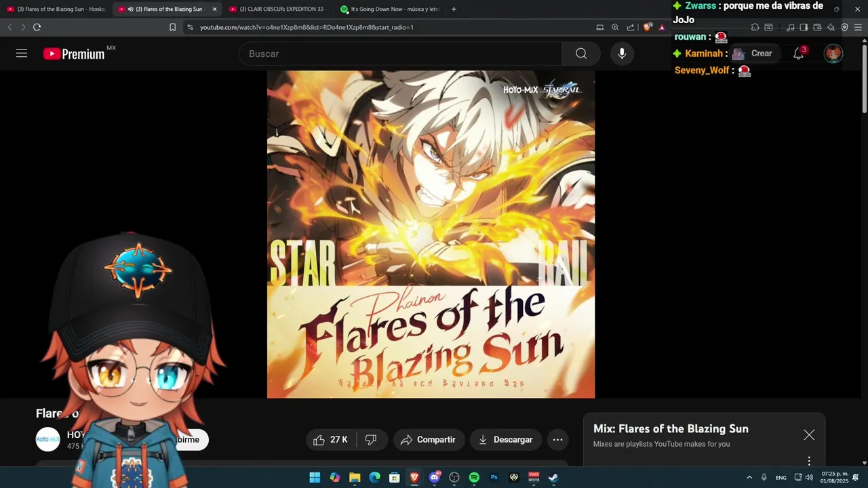This screenshot has width=868, height=488.
Task: Submit search with magnifier button
Action: [581, 54]
